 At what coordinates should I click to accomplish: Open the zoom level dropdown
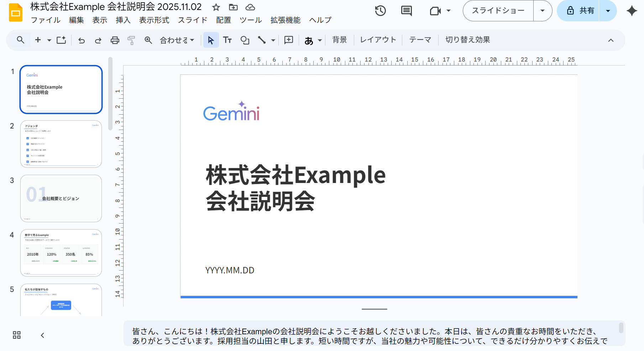coord(177,40)
